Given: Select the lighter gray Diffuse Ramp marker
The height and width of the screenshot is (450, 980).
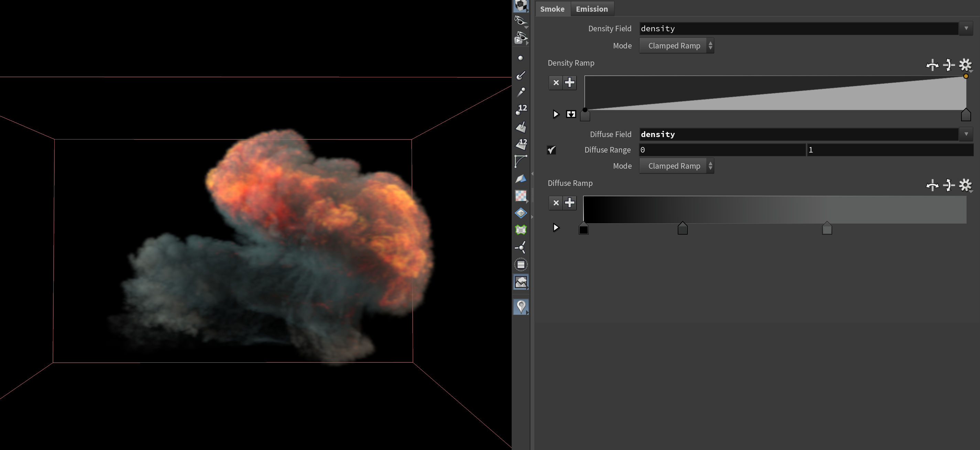Looking at the screenshot, I should 827,228.
